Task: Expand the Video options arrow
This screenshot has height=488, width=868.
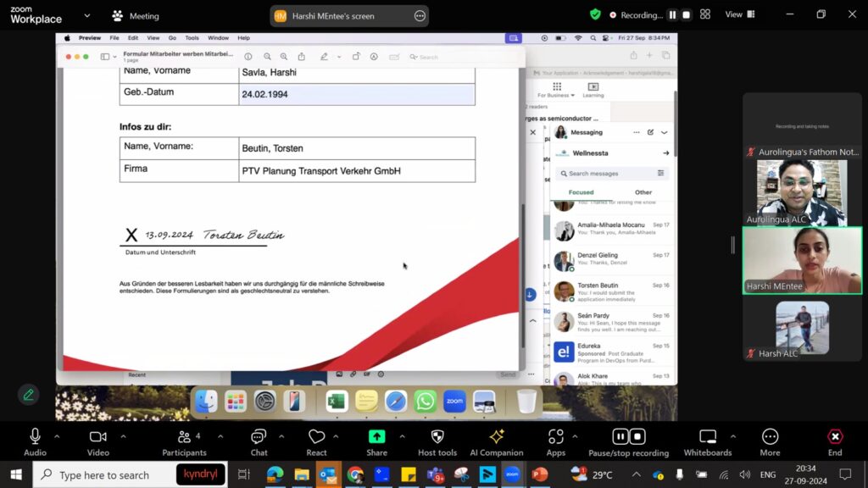Action: pyautogui.click(x=123, y=436)
